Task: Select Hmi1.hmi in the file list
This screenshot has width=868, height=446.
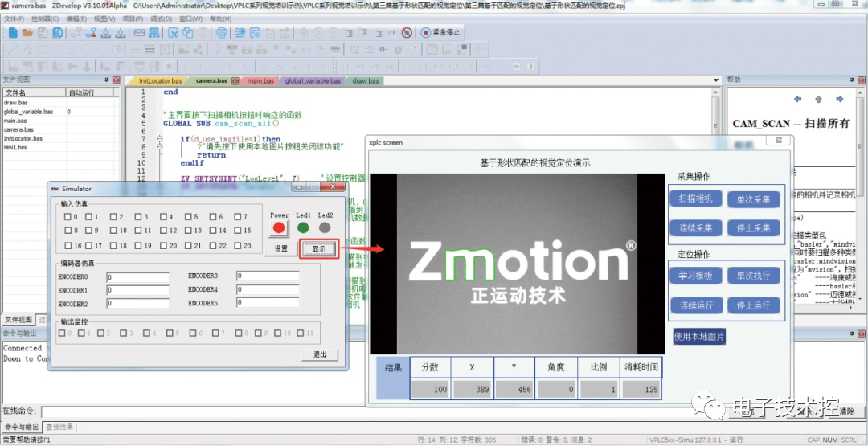Action: [15, 147]
